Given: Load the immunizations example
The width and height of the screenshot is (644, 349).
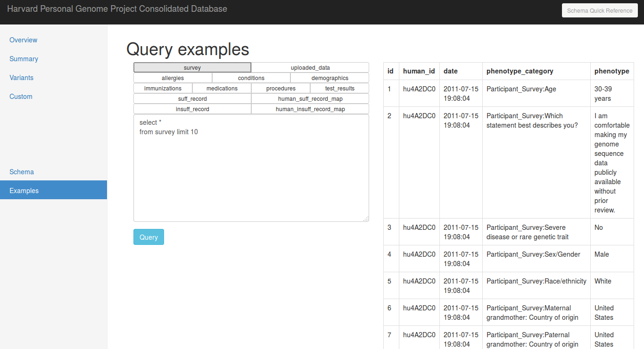Looking at the screenshot, I should pyautogui.click(x=163, y=89).
